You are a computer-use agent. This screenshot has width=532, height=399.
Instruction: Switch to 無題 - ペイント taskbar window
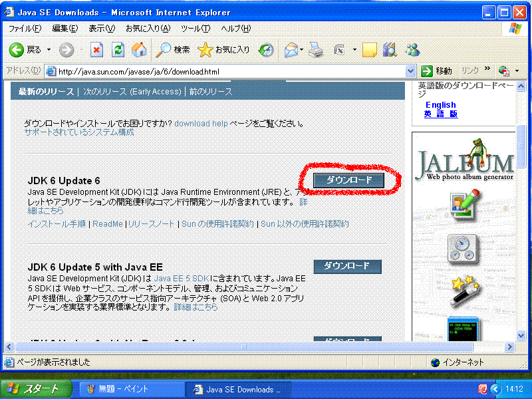[x=132, y=389]
